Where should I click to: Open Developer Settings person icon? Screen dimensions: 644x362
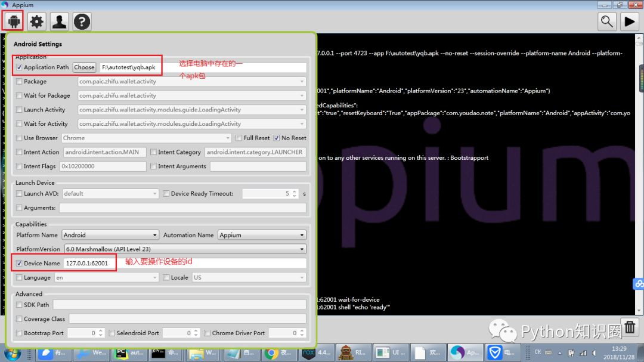click(x=59, y=21)
